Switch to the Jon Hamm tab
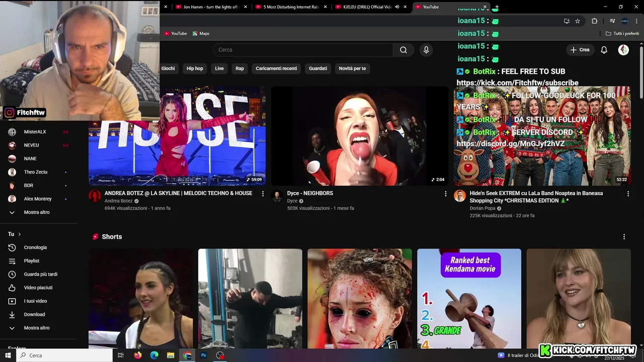This screenshot has height=362, width=644. coord(210,7)
